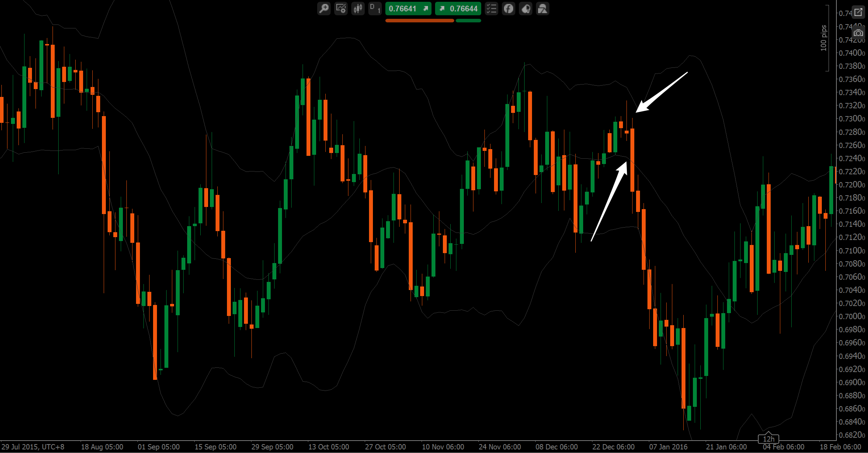Click the 10 Nov 06:00 date label
The image size is (868, 453).
(x=443, y=447)
